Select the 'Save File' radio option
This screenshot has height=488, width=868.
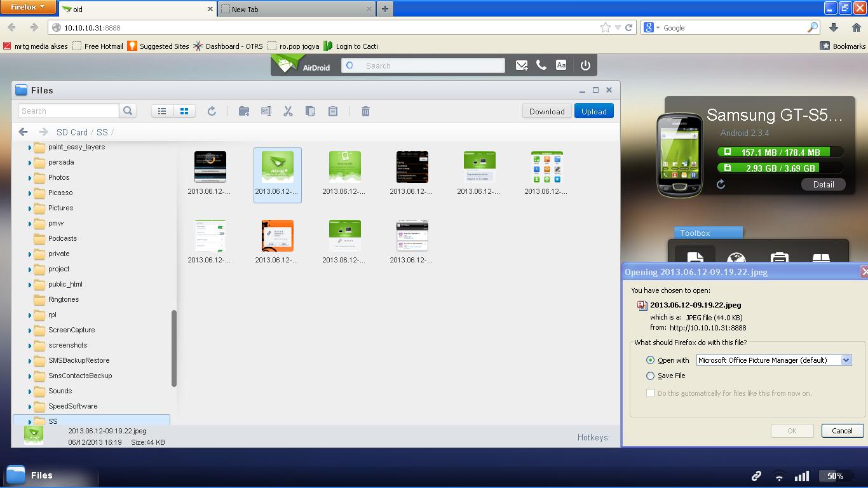pyautogui.click(x=650, y=376)
